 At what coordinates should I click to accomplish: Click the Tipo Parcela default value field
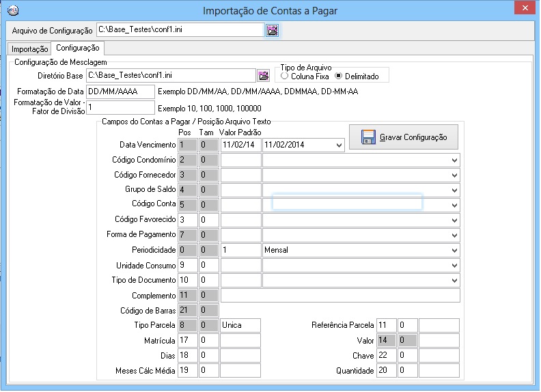tap(240, 325)
